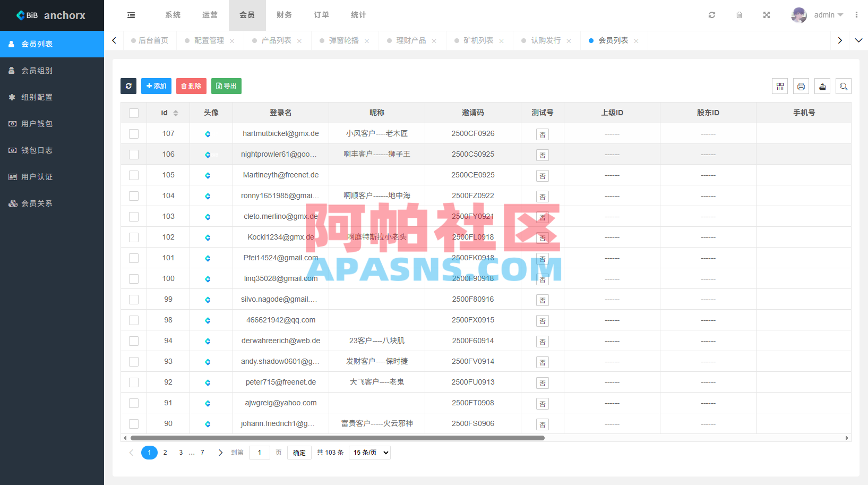
Task: Open the column filter grid icon
Action: click(780, 86)
